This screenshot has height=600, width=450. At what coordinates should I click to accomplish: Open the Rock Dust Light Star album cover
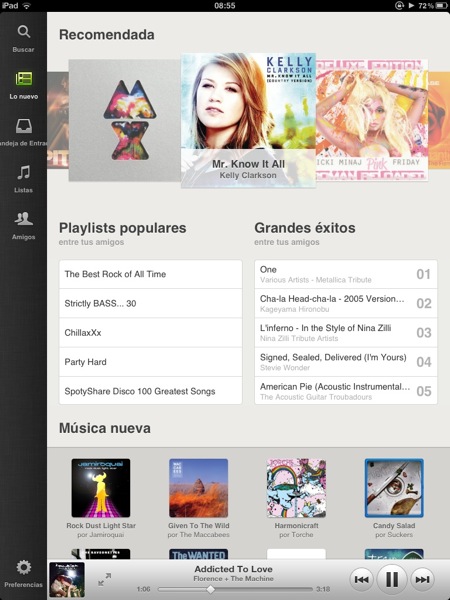click(101, 488)
